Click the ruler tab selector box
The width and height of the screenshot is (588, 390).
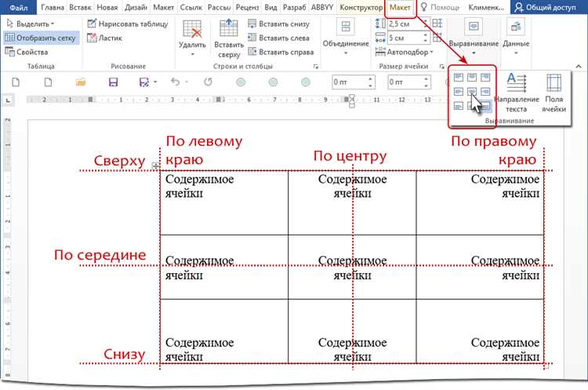coord(9,100)
